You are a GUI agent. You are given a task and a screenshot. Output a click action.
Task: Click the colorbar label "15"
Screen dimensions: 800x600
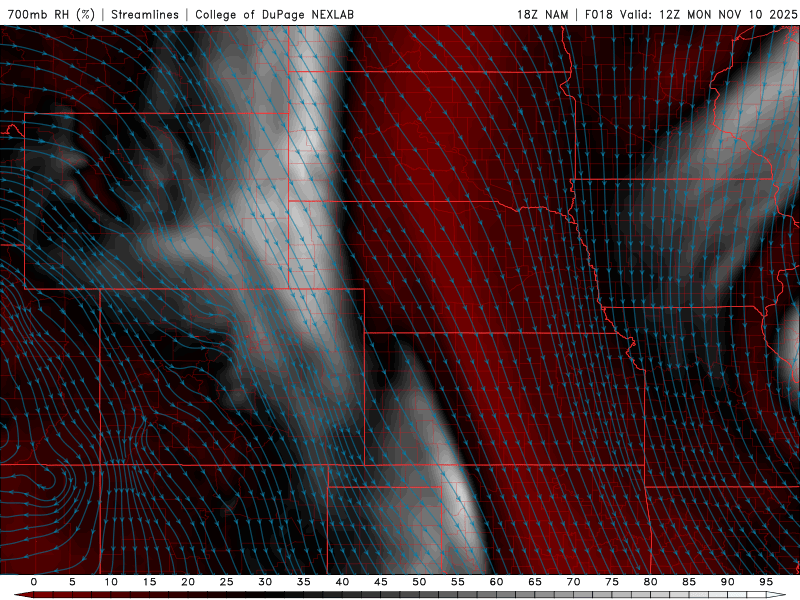[149, 582]
